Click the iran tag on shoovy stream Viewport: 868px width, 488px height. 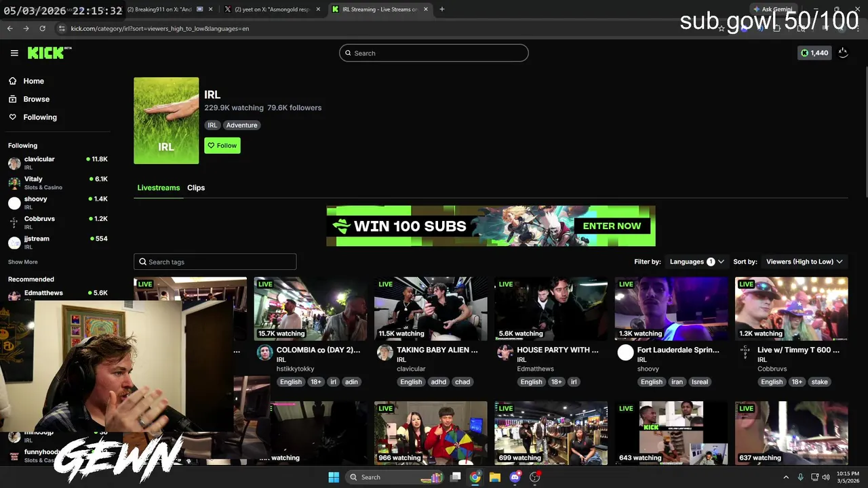tap(677, 382)
